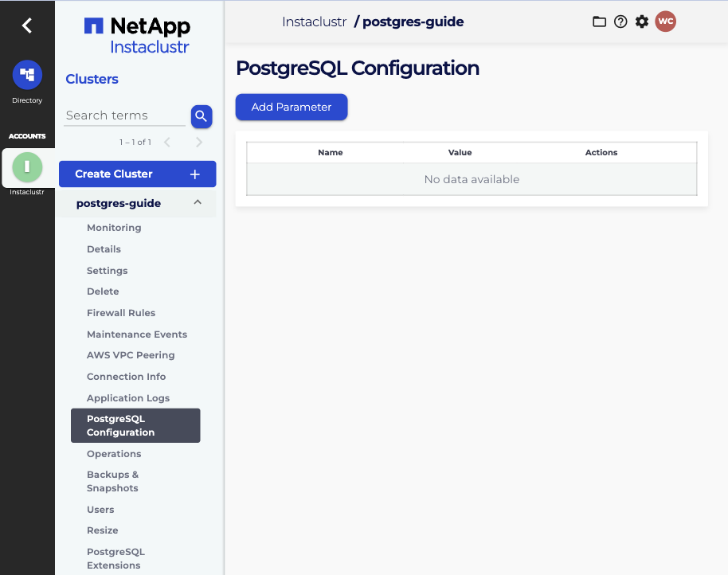Click the Instaclustr breadcrumb link
This screenshot has height=575, width=728.
(x=314, y=22)
